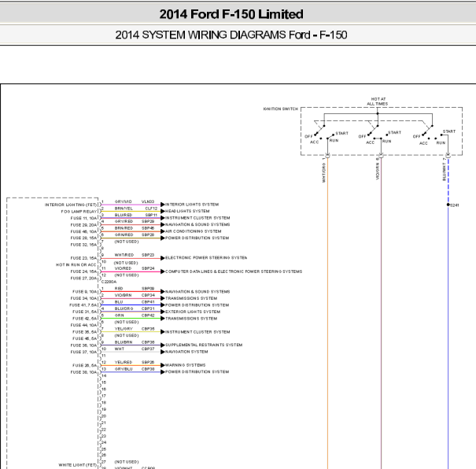Click the 'SBP11' circuit code
Viewport: 476px width, 469px height.
151,215
